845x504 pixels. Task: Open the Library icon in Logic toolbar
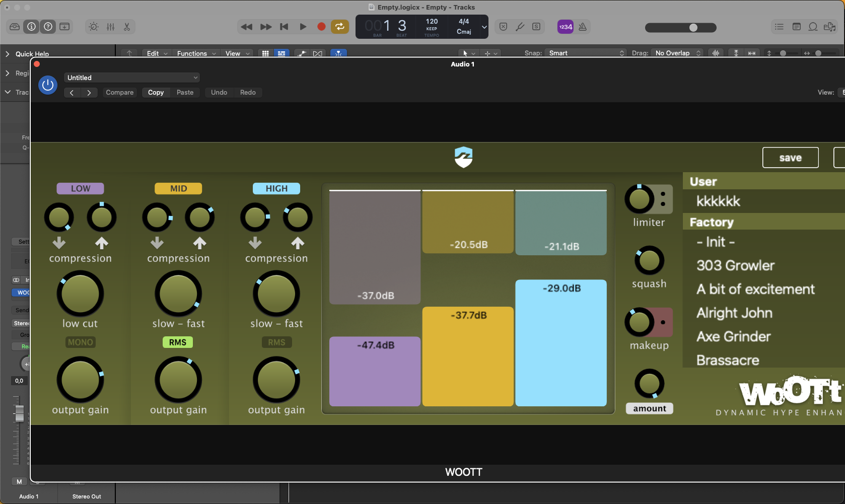tap(15, 27)
